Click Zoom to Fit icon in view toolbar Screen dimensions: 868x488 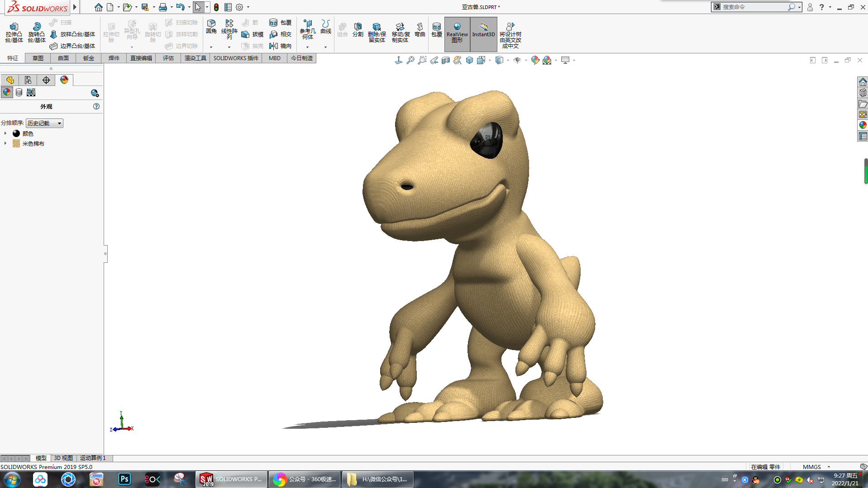(410, 60)
